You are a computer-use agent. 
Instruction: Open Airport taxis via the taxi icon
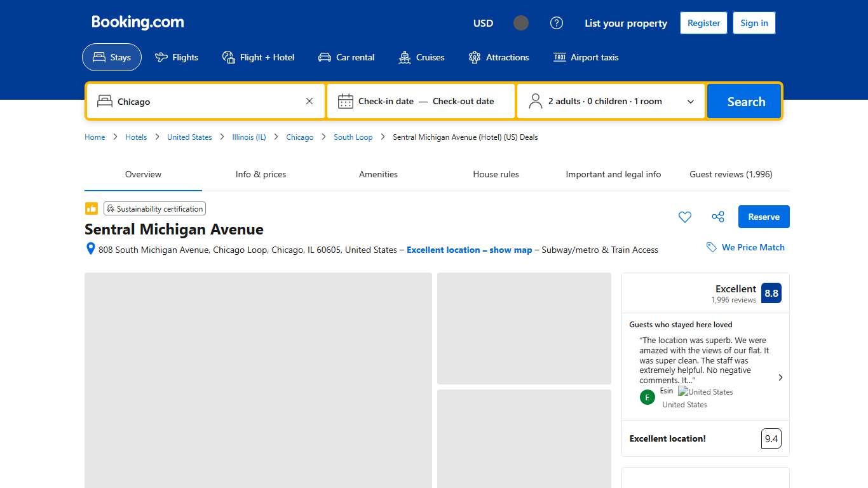pos(560,57)
